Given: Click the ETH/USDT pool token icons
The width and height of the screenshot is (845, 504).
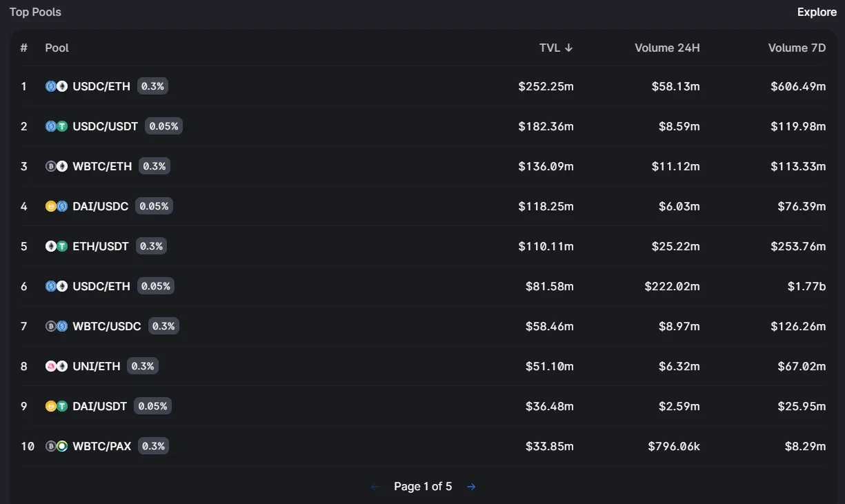Looking at the screenshot, I should pyautogui.click(x=57, y=246).
